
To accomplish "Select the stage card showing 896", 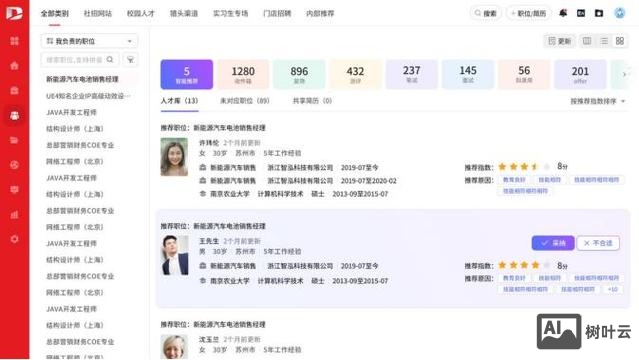I will pyautogui.click(x=299, y=74).
